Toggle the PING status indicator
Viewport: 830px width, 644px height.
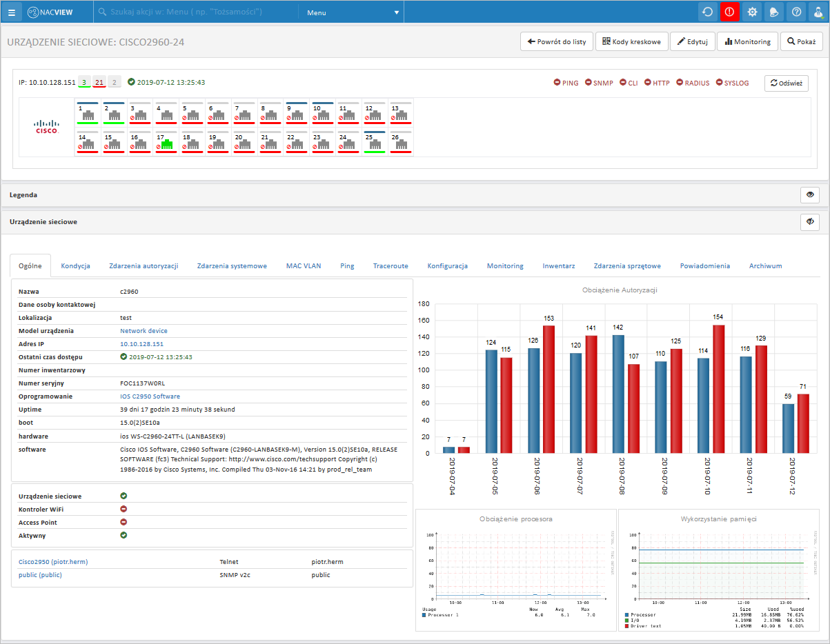tap(566, 83)
